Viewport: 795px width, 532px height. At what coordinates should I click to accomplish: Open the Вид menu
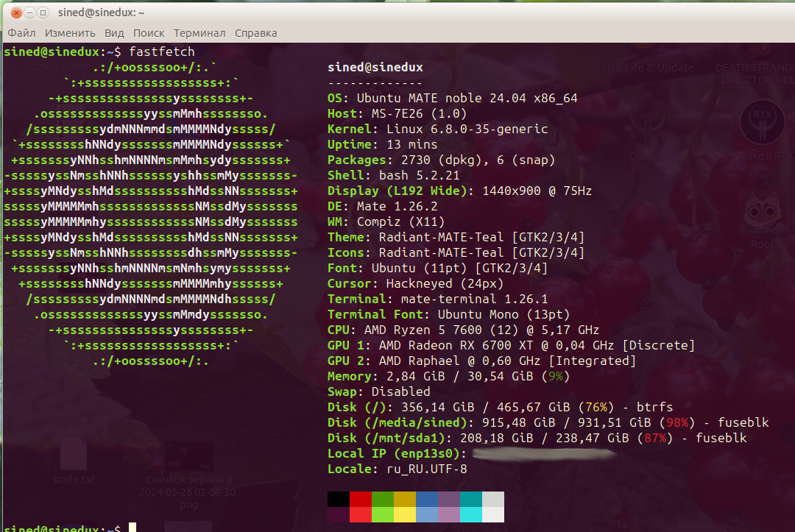click(x=114, y=33)
